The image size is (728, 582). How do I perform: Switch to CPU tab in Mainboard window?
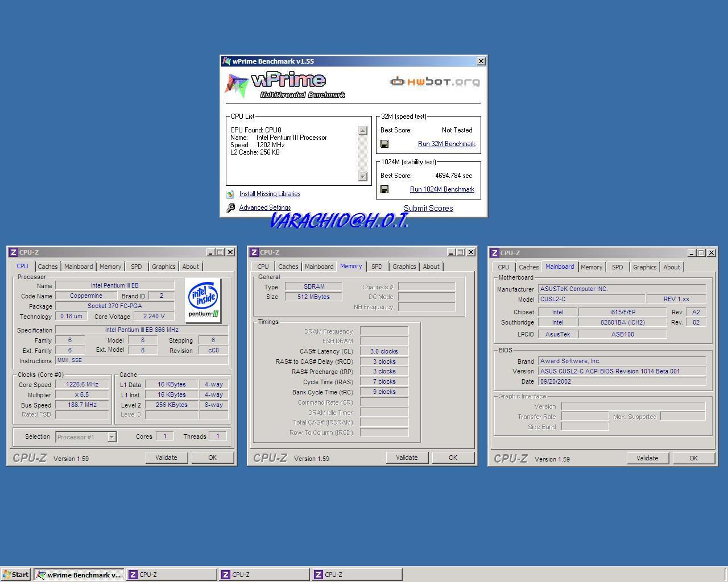pos(503,267)
